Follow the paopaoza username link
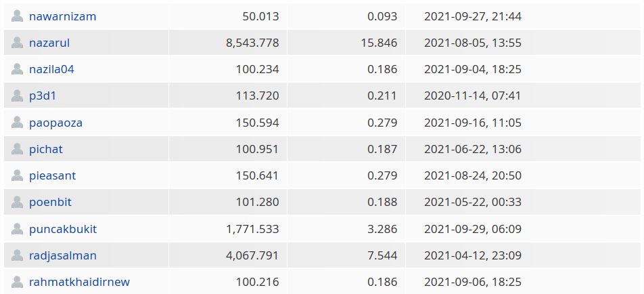 pyautogui.click(x=55, y=123)
